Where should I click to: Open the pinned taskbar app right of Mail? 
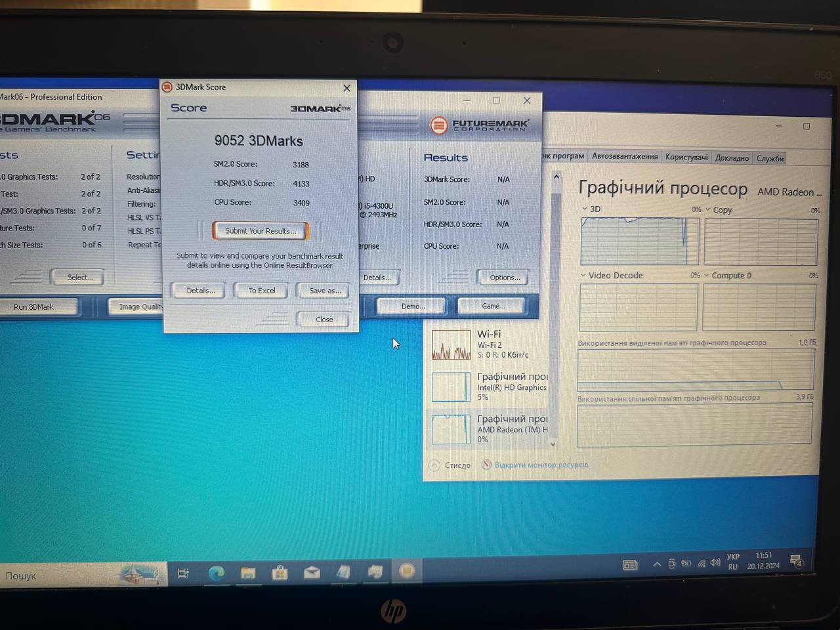[x=343, y=572]
